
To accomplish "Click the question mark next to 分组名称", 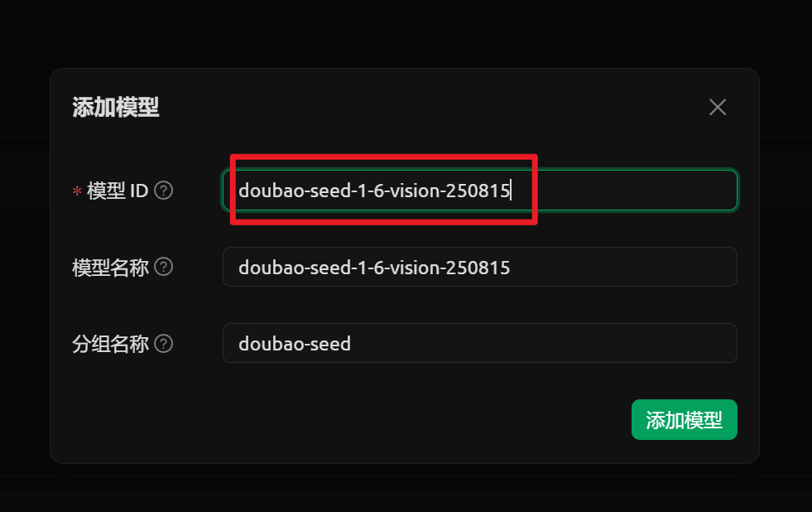I will point(164,343).
